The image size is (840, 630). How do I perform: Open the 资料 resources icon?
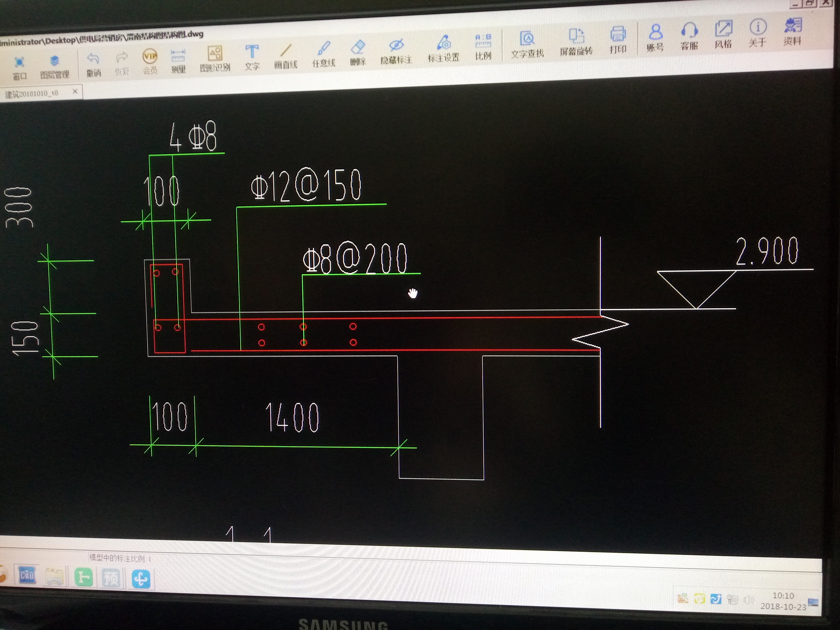[793, 31]
